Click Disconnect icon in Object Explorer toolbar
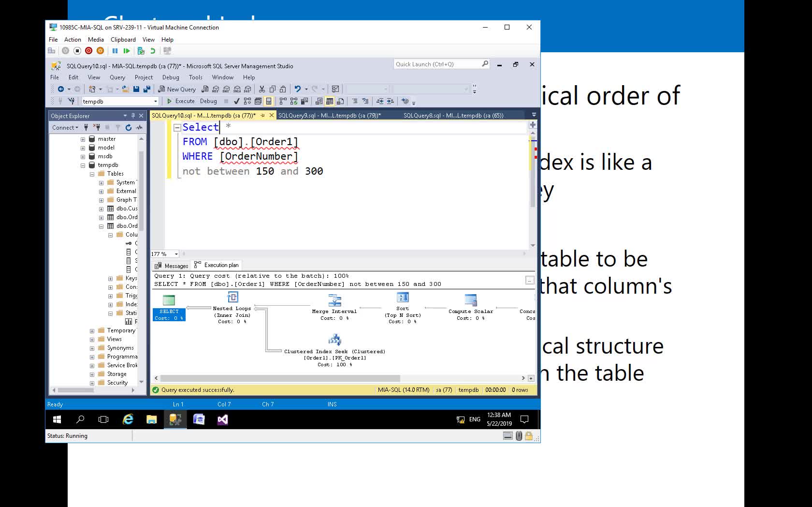 pyautogui.click(x=96, y=128)
